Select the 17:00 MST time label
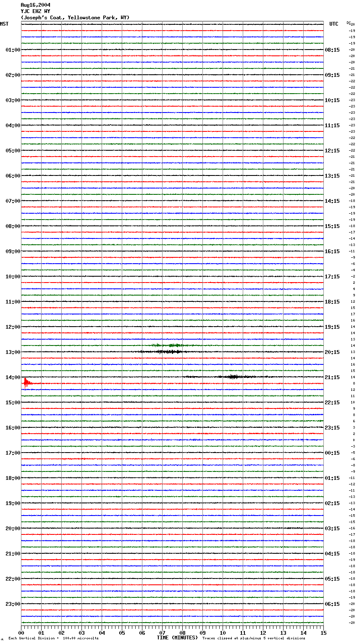The width and height of the screenshot is (357, 644). 13,453
